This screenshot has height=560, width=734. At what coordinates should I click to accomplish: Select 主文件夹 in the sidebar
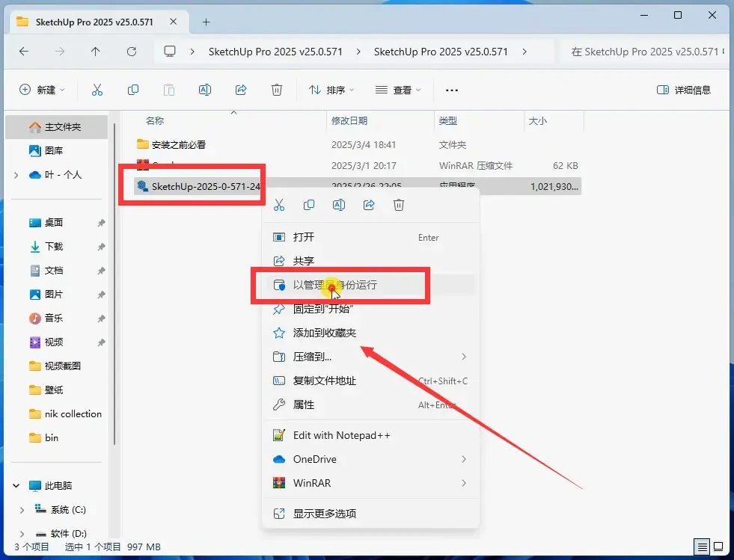pos(56,127)
